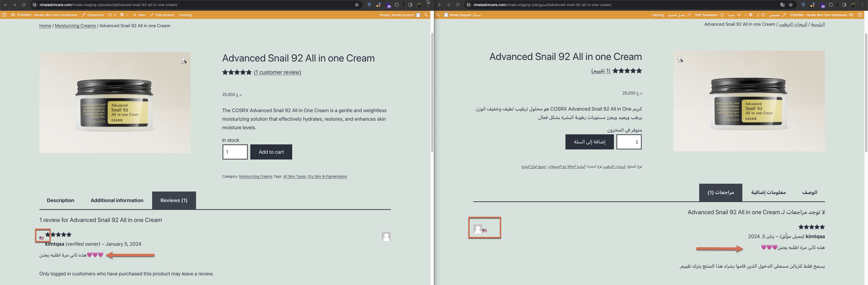The image size is (868, 285).
Task: Click zoom magnifier on English product image
Action: (x=184, y=60)
